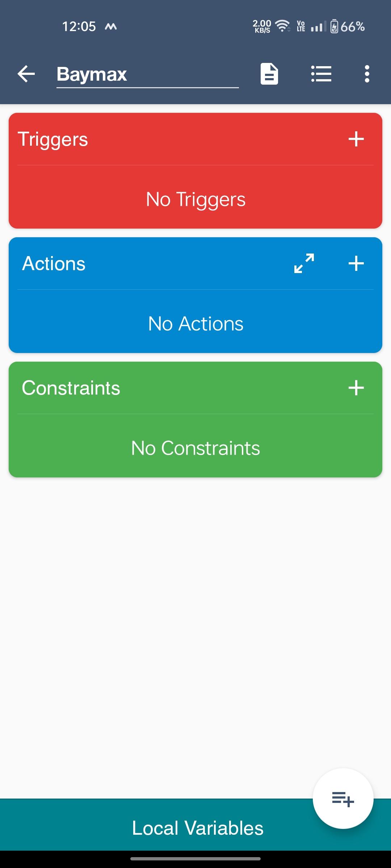Expand the Actions panel to fullscreen
This screenshot has height=868, width=391.
[304, 263]
